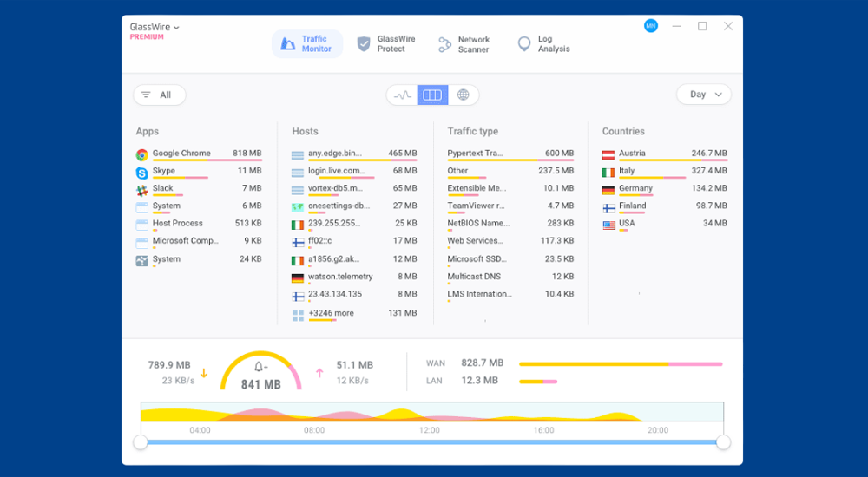
Task: Select LMS Internation... traffic type
Action: pos(510,296)
